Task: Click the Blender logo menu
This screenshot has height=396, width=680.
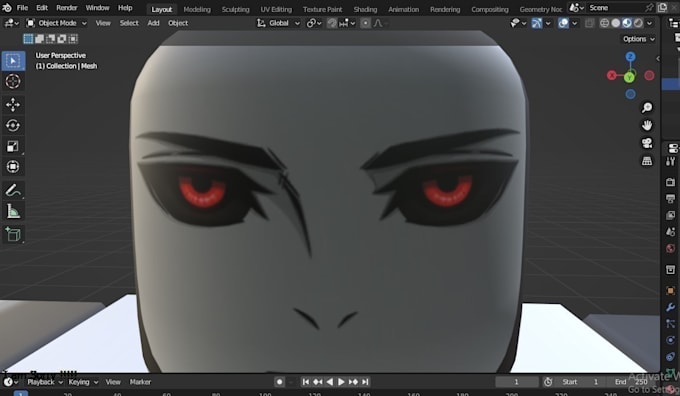Action: [7, 8]
